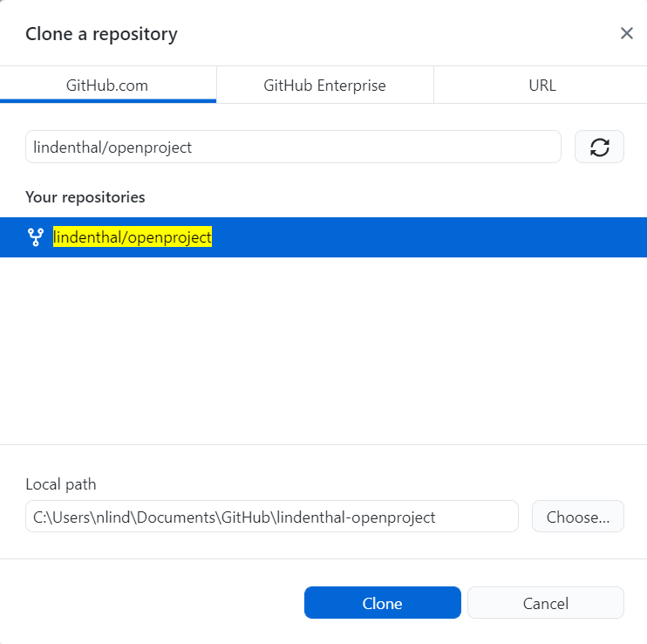This screenshot has height=644, width=647.
Task: Click the blue underline beneath GitHub.com tab
Action: (x=107, y=101)
